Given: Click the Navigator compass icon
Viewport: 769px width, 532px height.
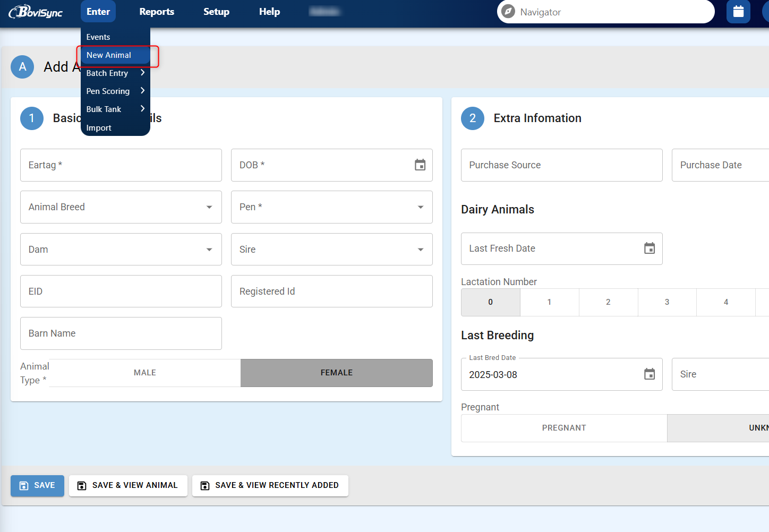Looking at the screenshot, I should [x=508, y=12].
